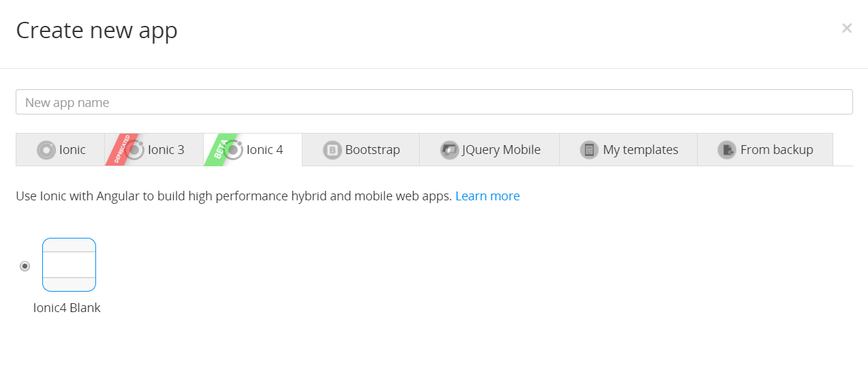Switch to the Ionic tab
Screen dimensions: 868x385
(61, 150)
